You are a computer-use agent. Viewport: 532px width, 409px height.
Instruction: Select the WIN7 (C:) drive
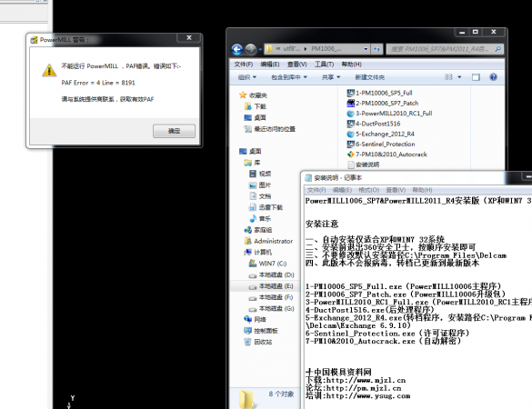point(268,264)
